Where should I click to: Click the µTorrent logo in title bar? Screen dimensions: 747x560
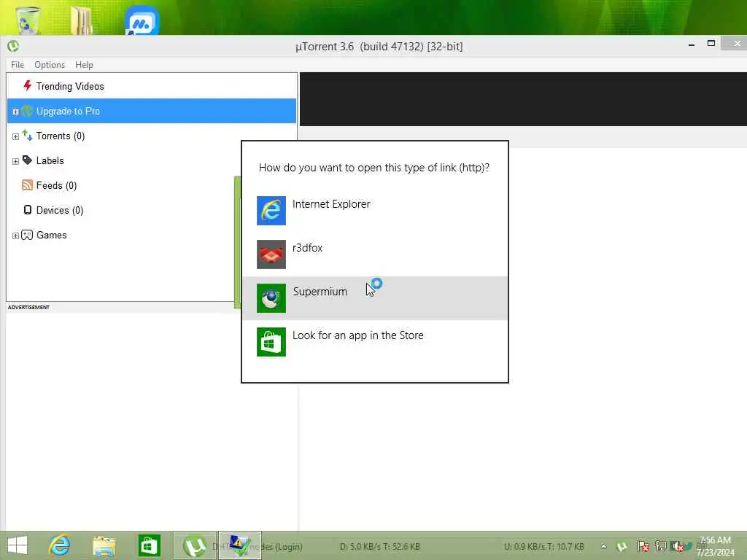(x=13, y=46)
